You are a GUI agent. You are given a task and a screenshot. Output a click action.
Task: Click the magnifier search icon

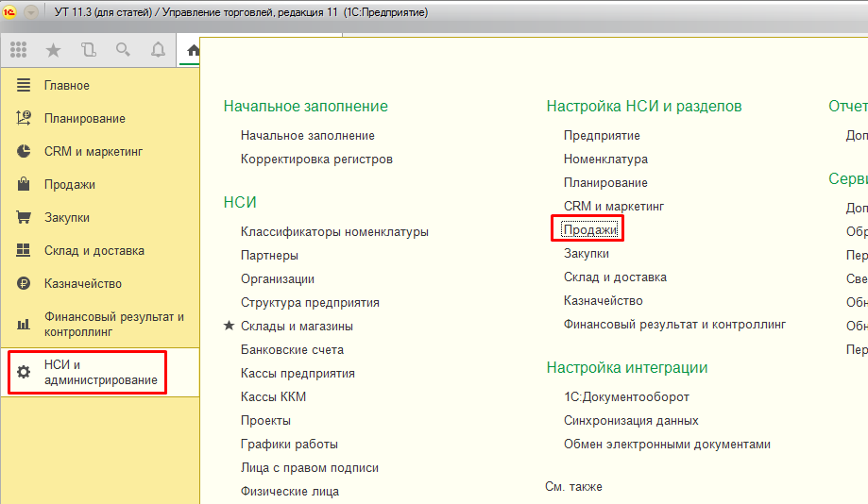click(x=123, y=50)
